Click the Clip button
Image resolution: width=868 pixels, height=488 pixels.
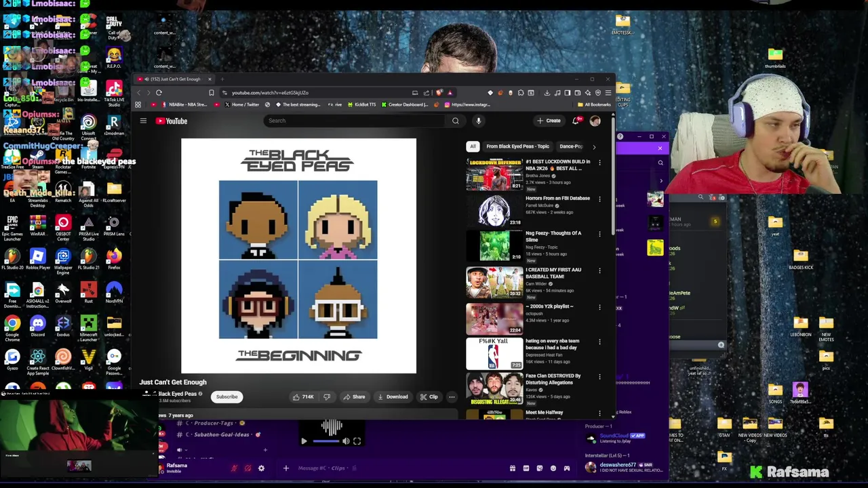point(429,397)
